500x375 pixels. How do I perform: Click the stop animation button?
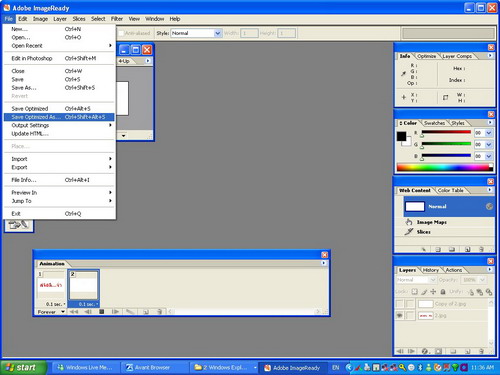coord(102,312)
